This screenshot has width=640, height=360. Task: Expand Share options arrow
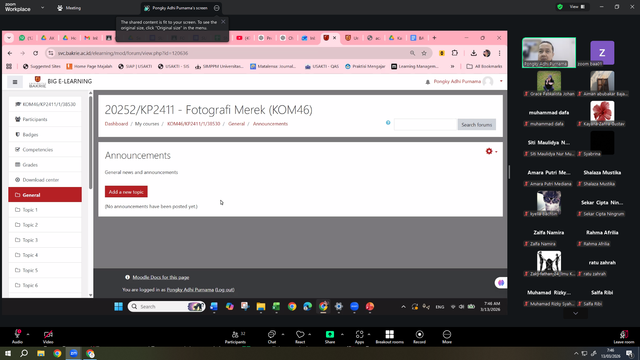(x=342, y=334)
